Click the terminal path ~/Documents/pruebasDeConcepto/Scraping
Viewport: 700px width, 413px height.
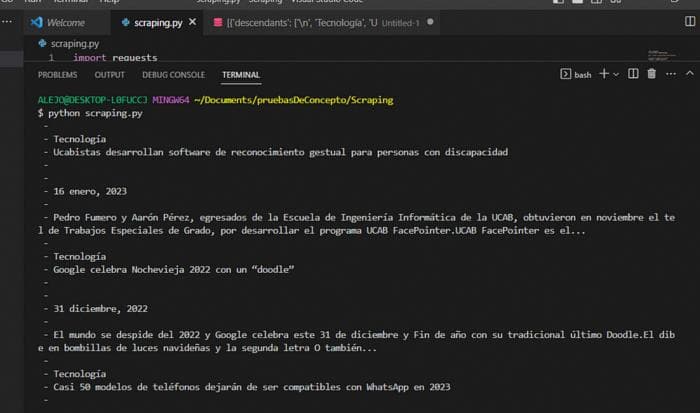tap(294, 100)
